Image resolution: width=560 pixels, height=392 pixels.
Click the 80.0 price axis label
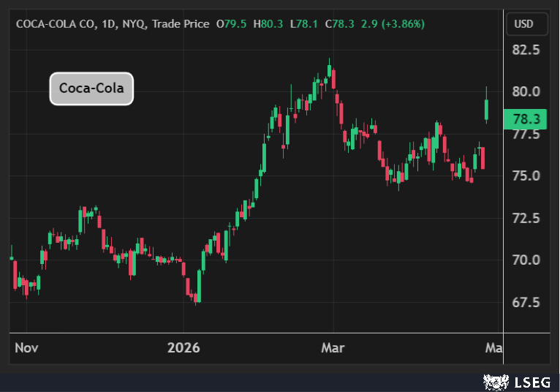click(x=526, y=92)
